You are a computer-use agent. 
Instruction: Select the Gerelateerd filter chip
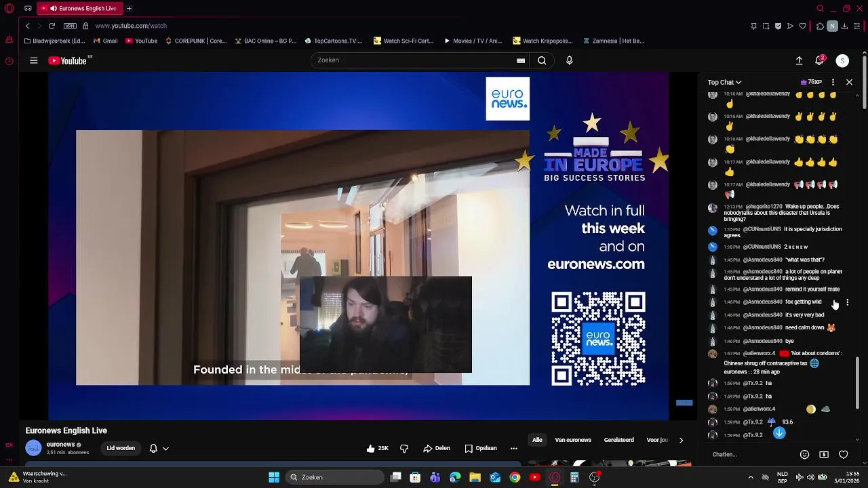click(x=619, y=440)
